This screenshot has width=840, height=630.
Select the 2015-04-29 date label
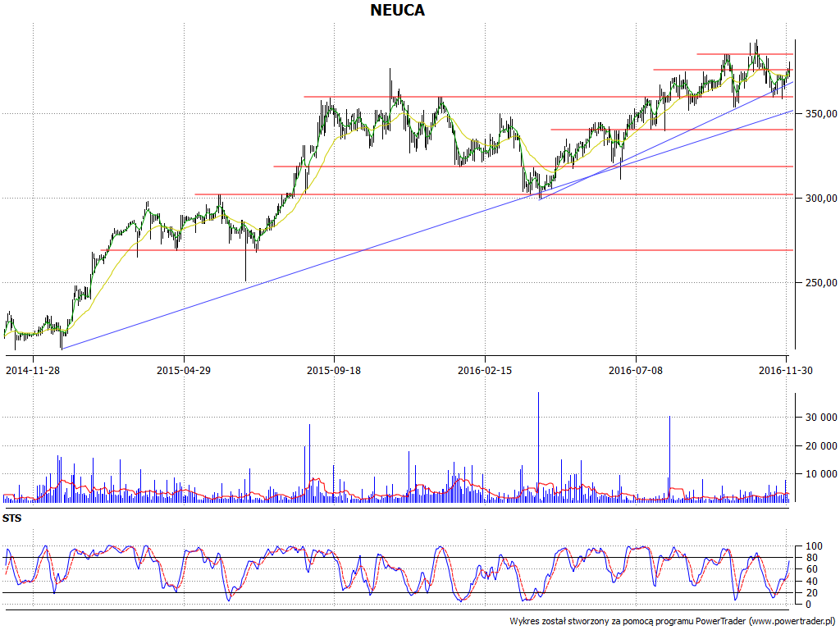coord(184,371)
